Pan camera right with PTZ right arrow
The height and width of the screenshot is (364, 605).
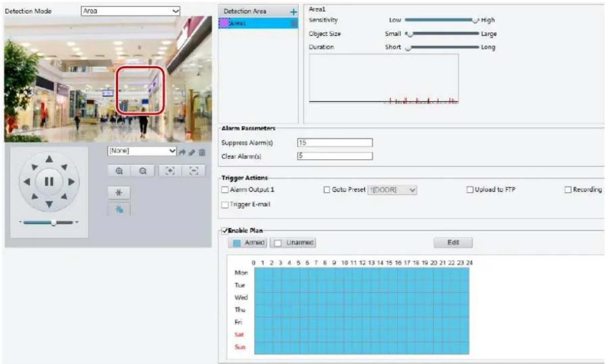pos(72,181)
